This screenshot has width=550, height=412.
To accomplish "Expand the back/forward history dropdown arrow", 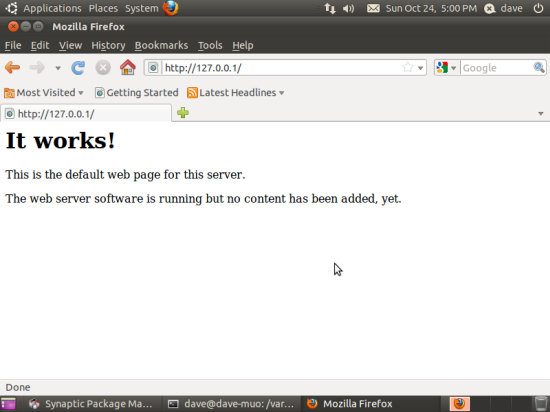I will [58, 68].
